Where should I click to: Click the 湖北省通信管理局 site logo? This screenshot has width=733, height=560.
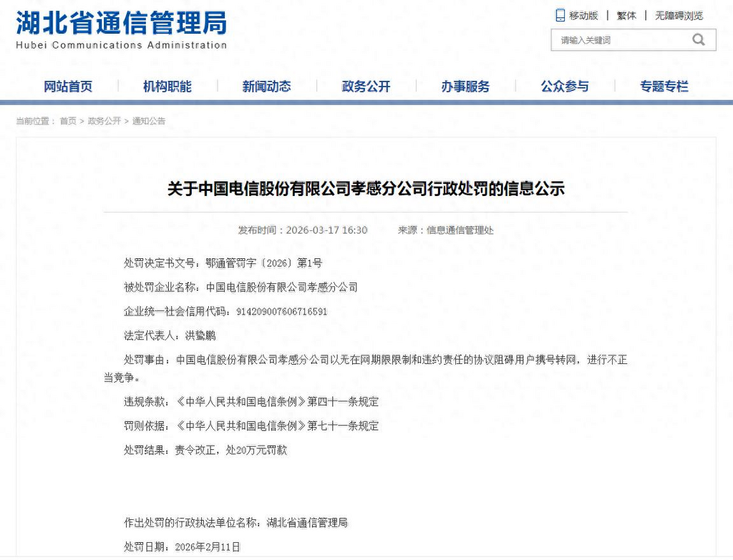(x=121, y=30)
